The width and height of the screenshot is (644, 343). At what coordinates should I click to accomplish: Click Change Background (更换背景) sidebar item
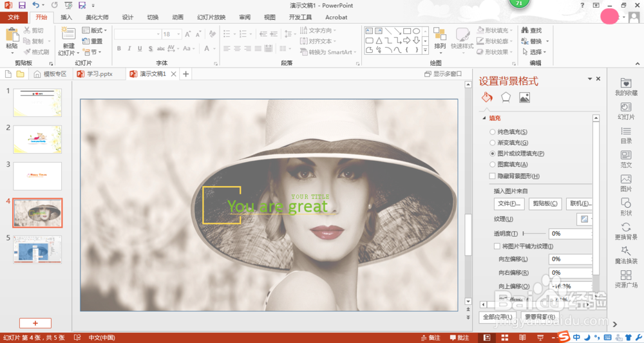(626, 232)
